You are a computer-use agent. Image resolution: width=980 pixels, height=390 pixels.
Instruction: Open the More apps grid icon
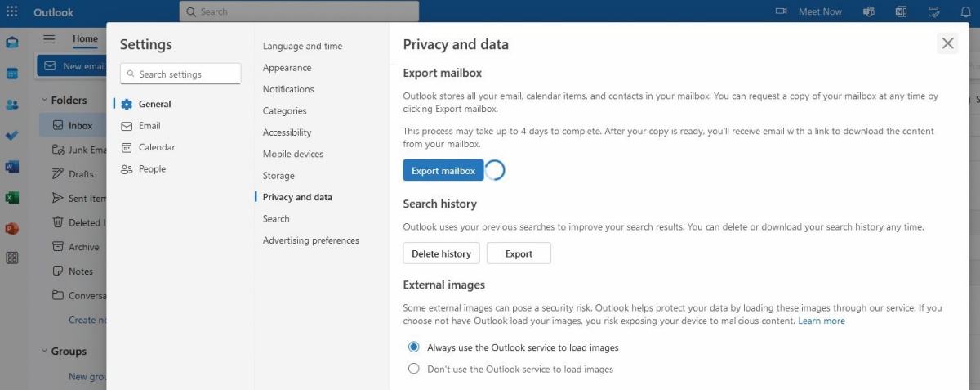point(11,258)
